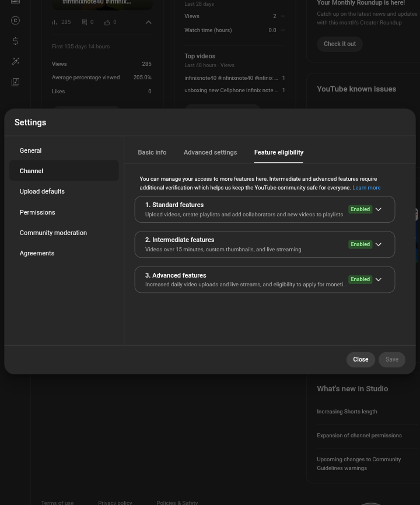
Task: Click Enabled badge for Standard features
Action: (360, 209)
